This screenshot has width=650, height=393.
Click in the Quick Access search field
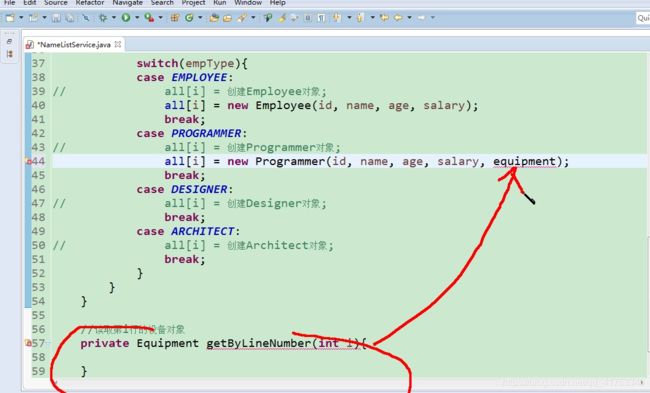point(643,18)
